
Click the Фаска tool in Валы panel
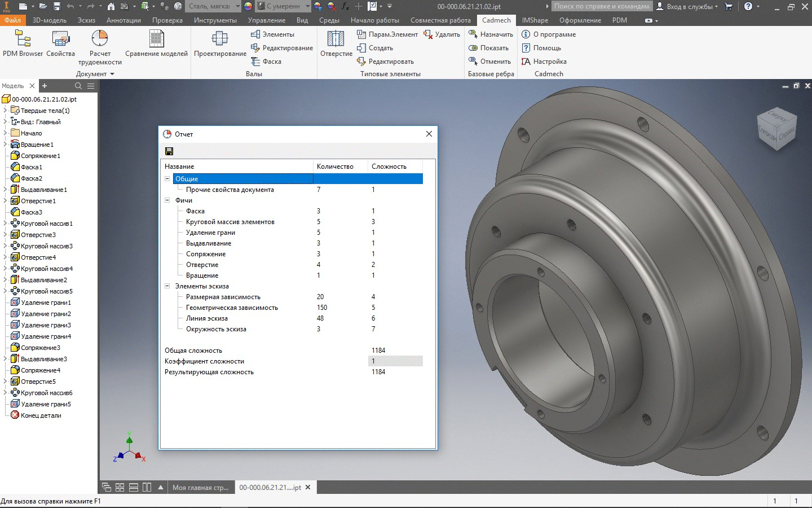click(266, 62)
